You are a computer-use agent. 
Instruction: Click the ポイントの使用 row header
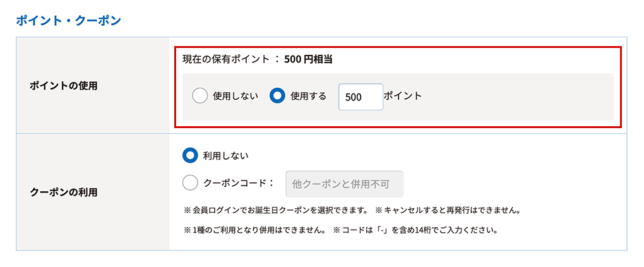click(64, 85)
